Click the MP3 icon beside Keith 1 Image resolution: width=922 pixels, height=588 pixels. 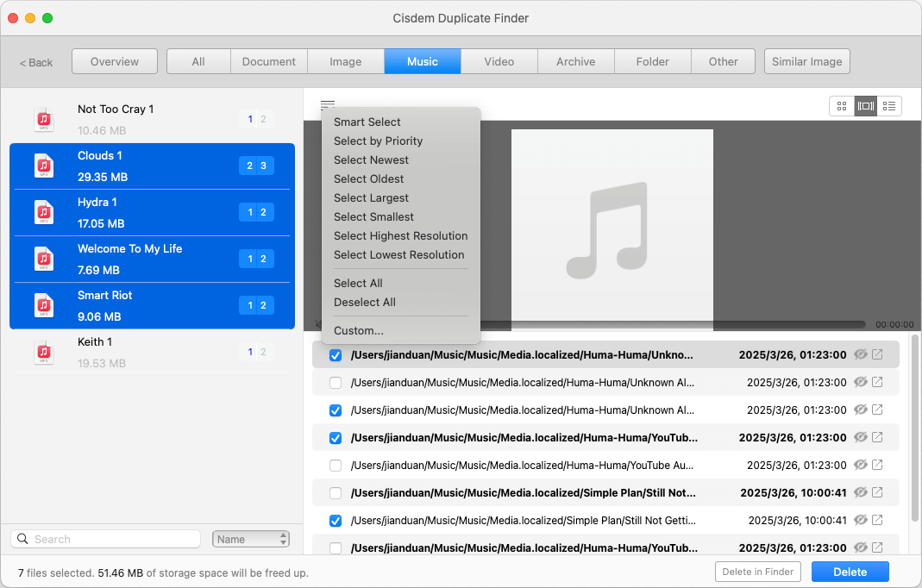[x=44, y=350]
